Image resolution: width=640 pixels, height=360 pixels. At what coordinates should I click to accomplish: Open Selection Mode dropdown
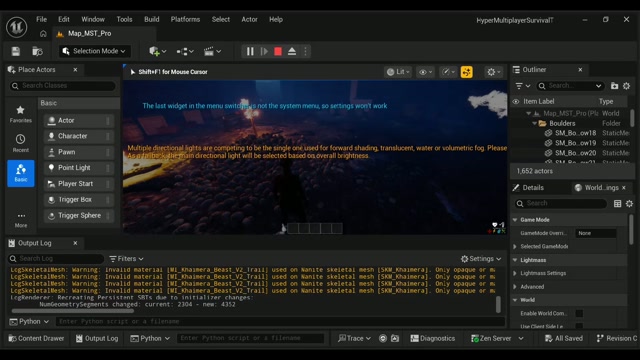(94, 51)
